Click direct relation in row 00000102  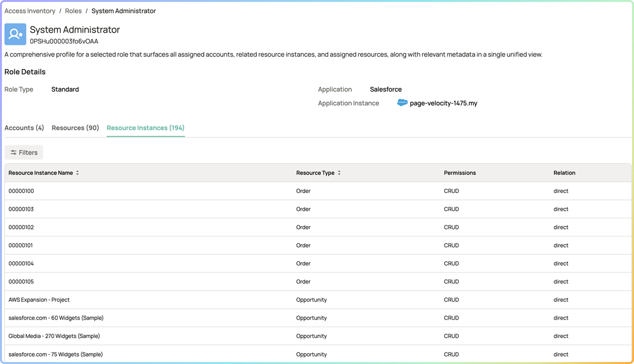point(561,227)
